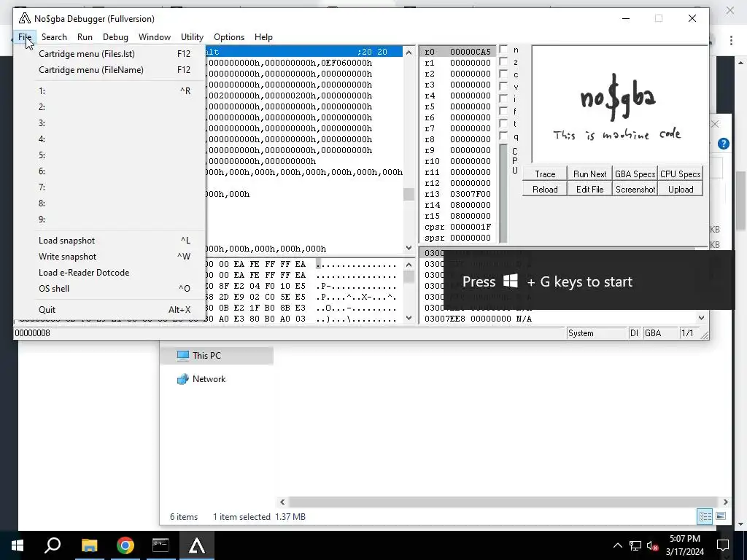747x560 pixels.
Task: Click stack row 03007EE8 00000000 N/A
Action: coord(478,319)
